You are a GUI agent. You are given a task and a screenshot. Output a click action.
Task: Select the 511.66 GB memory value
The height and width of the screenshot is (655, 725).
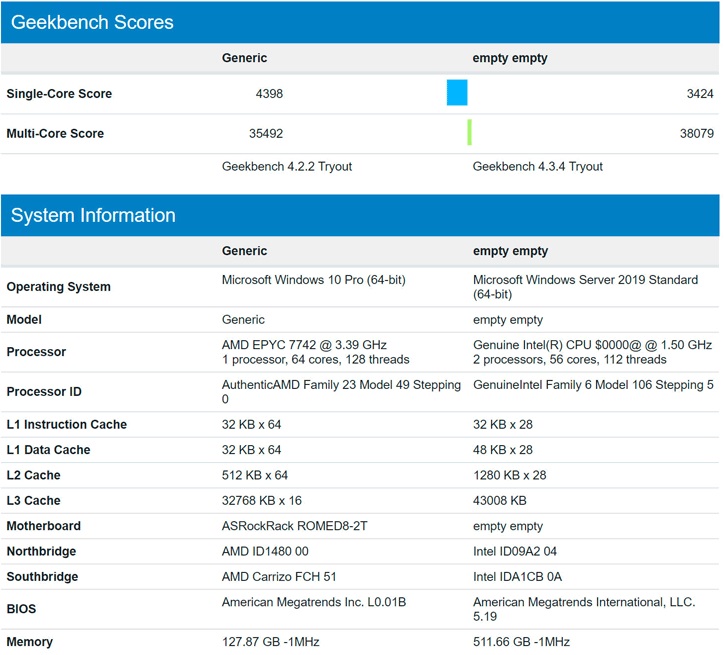coord(521,642)
